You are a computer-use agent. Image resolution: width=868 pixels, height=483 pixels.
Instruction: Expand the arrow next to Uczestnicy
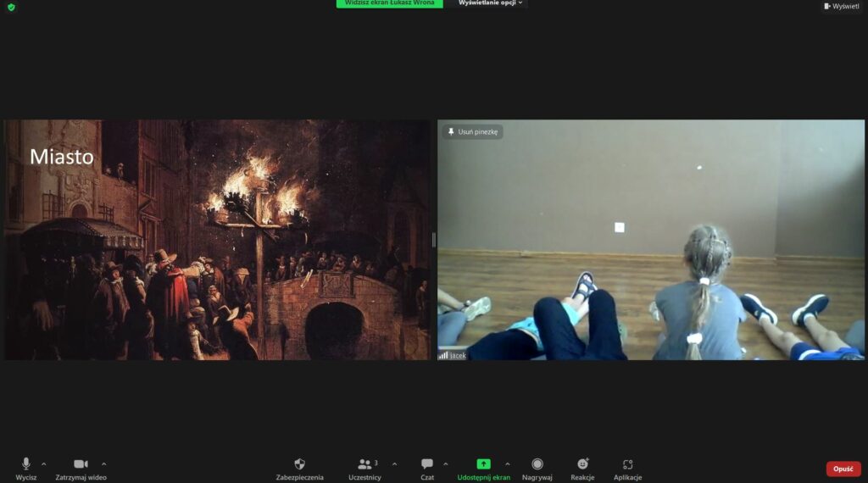tap(394, 464)
